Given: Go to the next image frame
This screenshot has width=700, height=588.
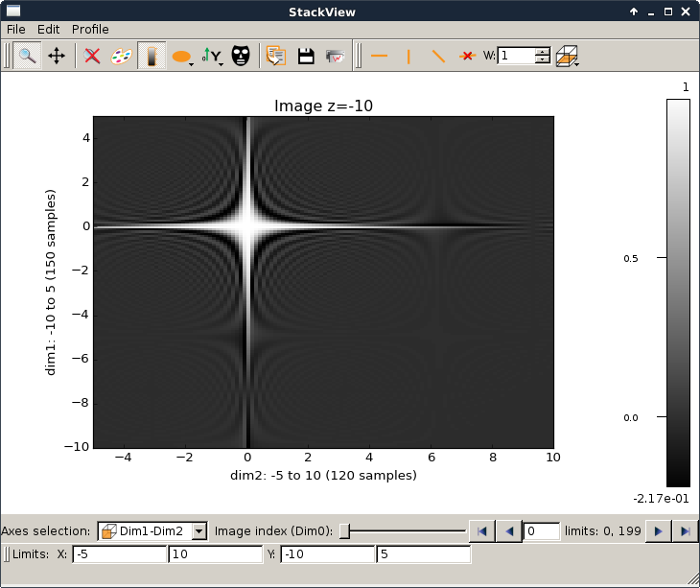Looking at the screenshot, I should 659,530.
